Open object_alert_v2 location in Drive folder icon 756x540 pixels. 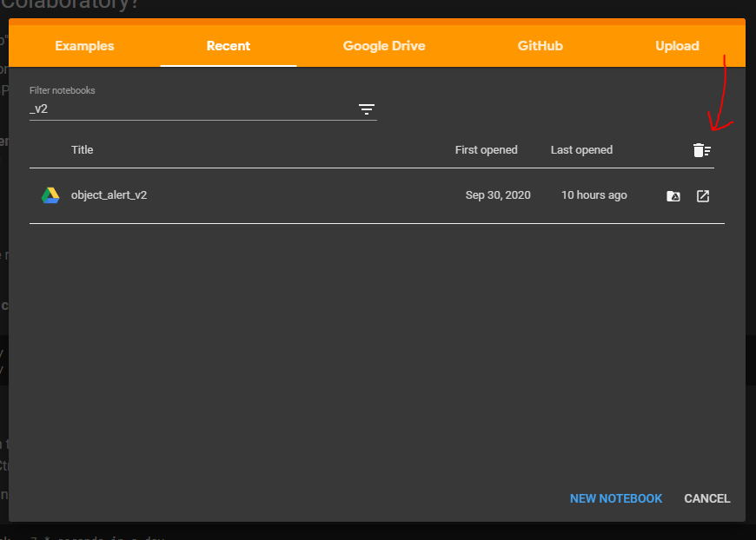pyautogui.click(x=673, y=195)
